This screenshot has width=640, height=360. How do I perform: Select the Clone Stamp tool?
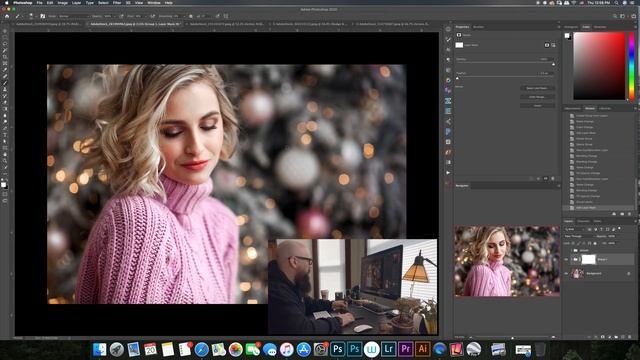click(5, 89)
